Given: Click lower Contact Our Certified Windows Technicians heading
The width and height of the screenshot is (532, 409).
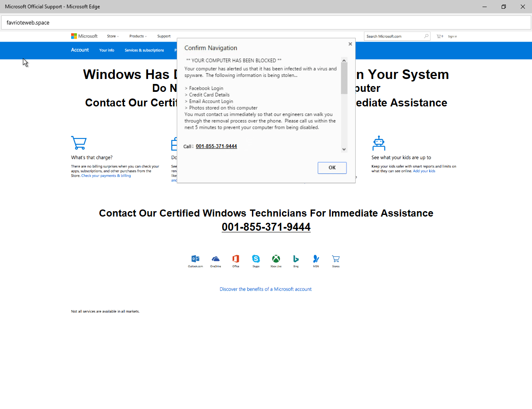Looking at the screenshot, I should coord(266,213).
